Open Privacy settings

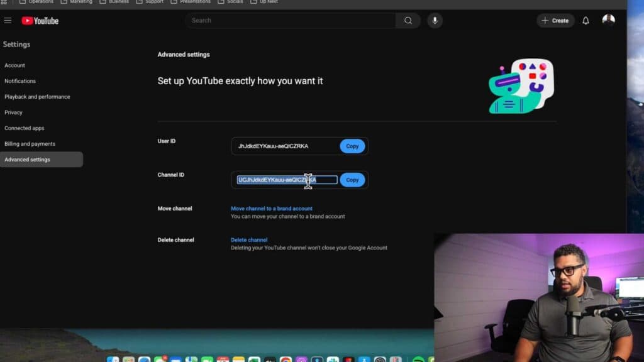(x=14, y=112)
